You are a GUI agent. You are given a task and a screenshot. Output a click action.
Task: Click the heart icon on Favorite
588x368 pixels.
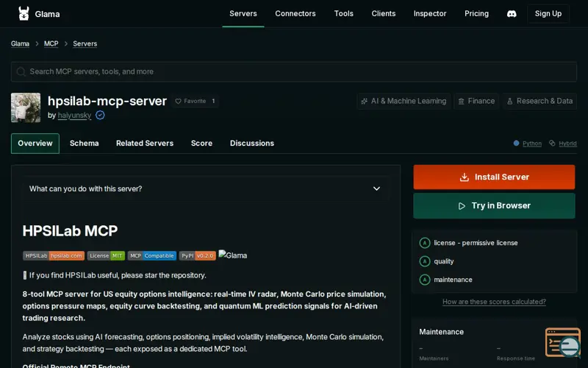click(x=178, y=101)
